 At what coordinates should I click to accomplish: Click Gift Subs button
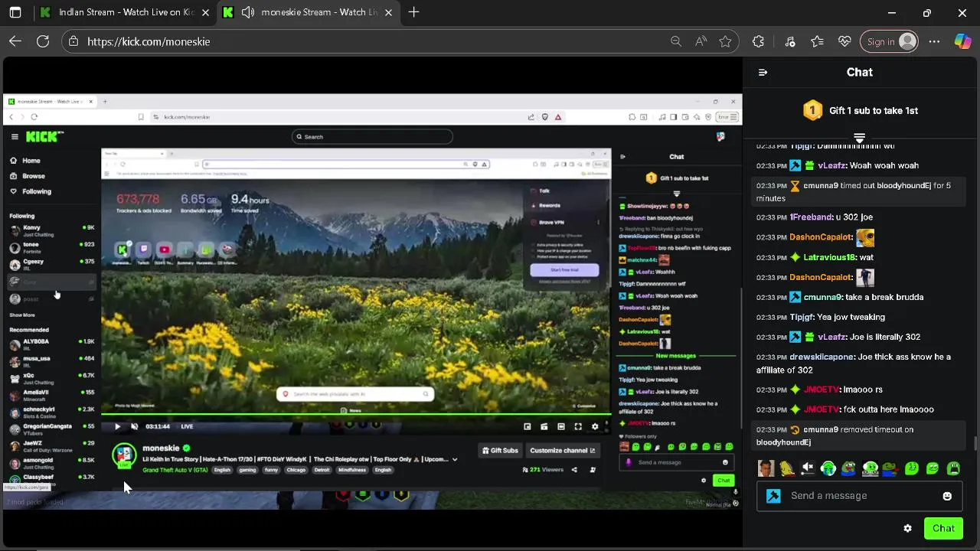[500, 451]
